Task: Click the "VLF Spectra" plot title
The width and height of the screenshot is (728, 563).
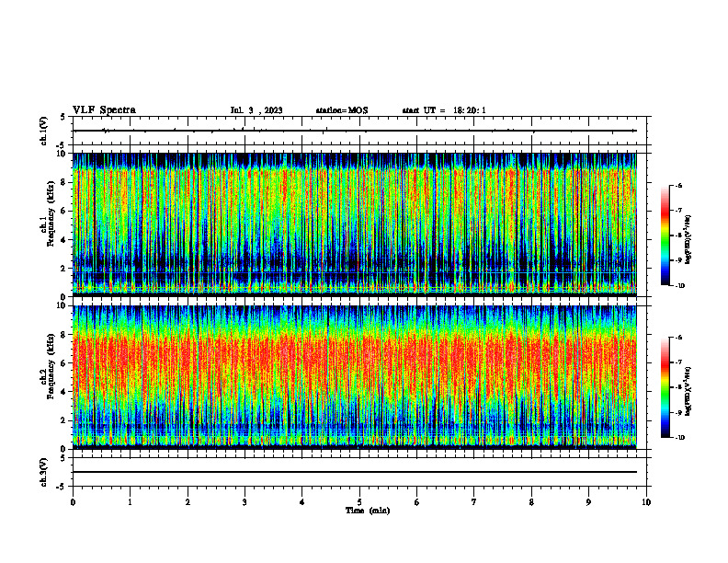Action: 104,110
